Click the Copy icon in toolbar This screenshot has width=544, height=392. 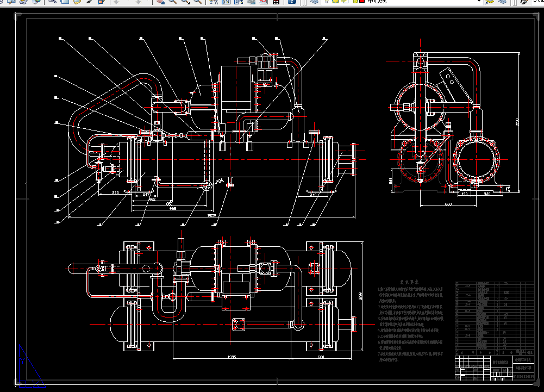pos(65,2)
